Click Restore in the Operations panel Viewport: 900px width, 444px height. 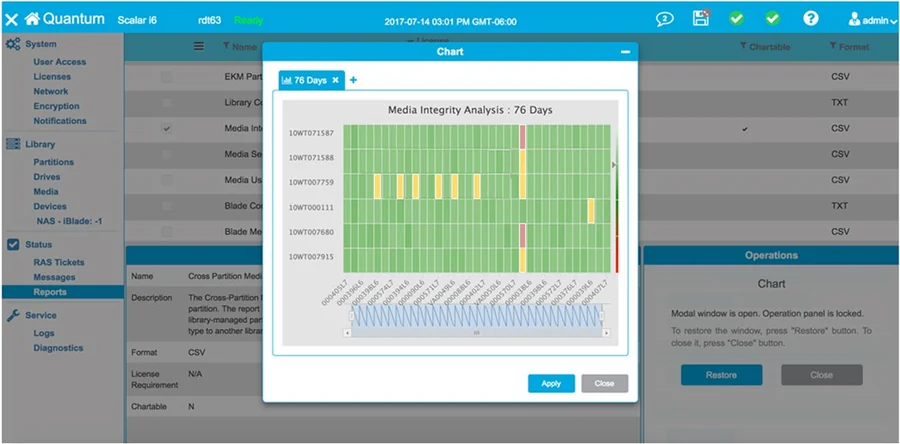click(x=721, y=375)
